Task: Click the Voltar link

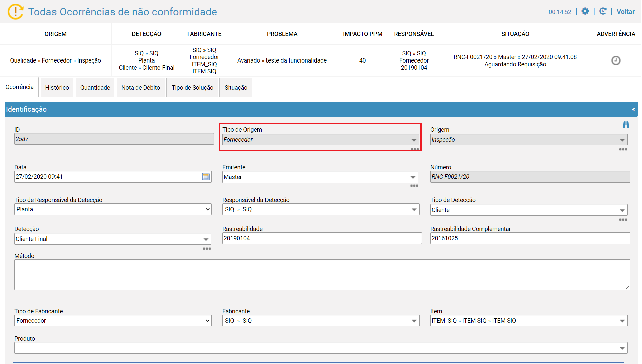Action: pos(625,12)
